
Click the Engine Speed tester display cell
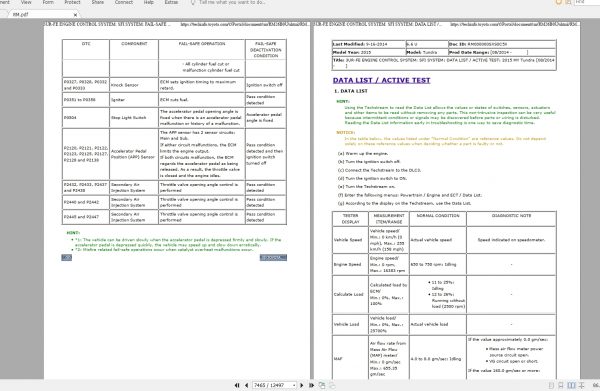(x=351, y=264)
